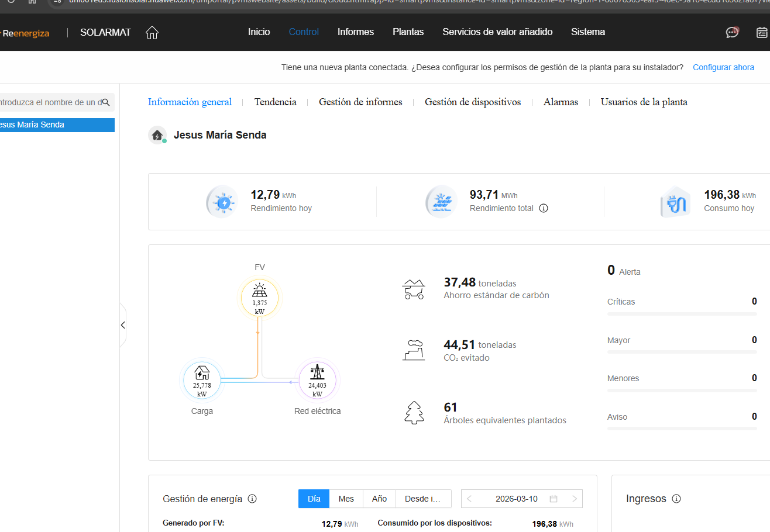Open the Plantas menu in top navigation
Image resolution: width=770 pixels, height=532 pixels.
tap(408, 32)
